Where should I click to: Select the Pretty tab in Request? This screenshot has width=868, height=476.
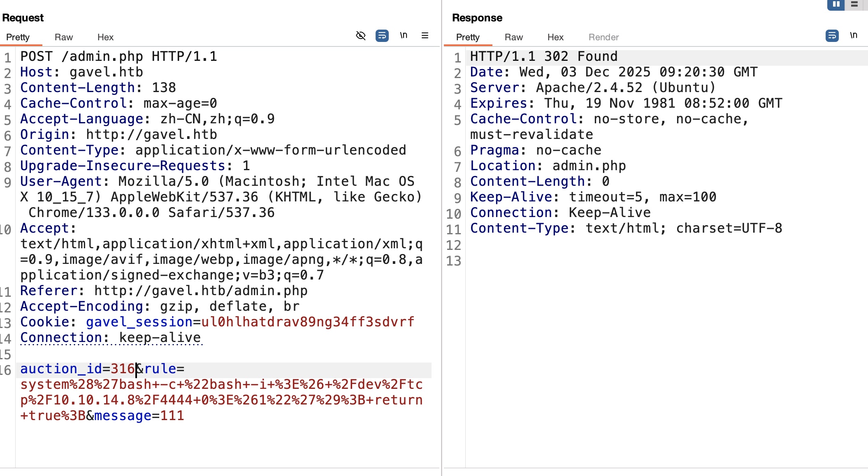coord(18,37)
